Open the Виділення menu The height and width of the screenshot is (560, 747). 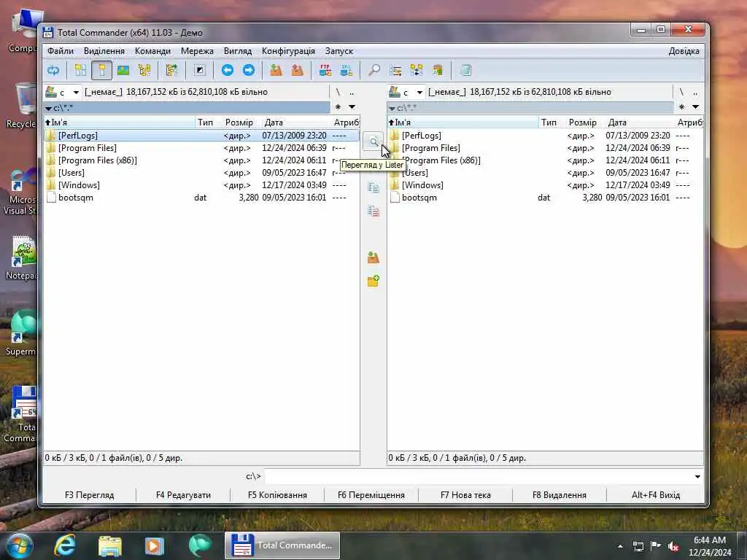(104, 51)
